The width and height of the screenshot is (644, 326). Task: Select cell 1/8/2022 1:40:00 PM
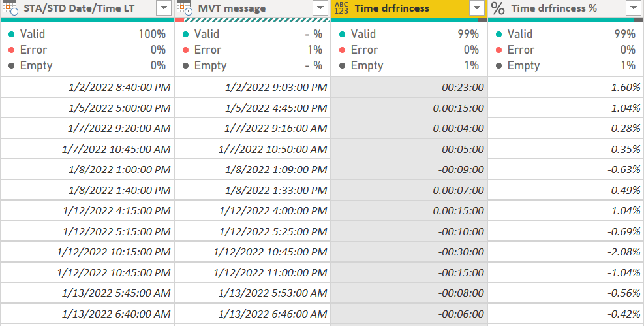(x=87, y=190)
